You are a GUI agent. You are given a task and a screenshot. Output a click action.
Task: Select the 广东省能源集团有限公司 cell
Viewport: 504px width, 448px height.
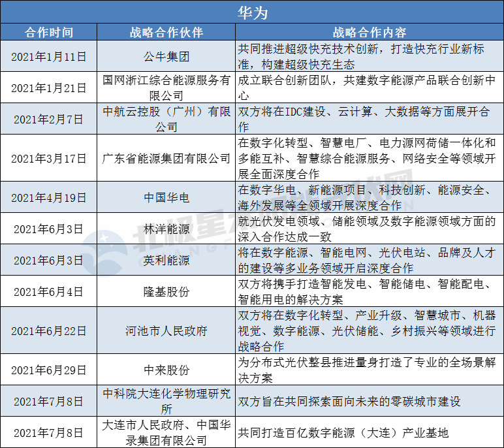(x=166, y=158)
